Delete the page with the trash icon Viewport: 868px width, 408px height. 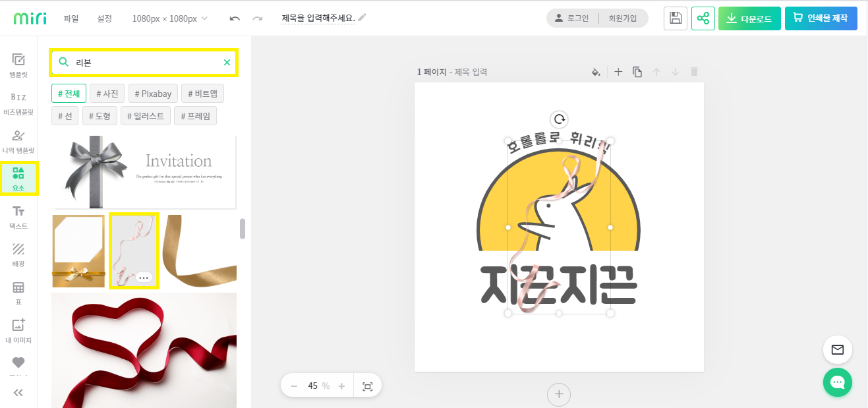point(694,72)
